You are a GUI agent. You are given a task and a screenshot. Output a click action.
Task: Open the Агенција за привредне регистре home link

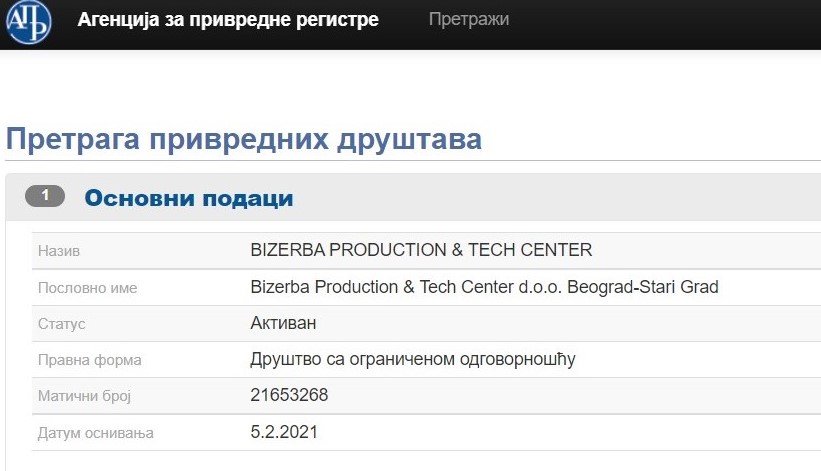[228, 19]
